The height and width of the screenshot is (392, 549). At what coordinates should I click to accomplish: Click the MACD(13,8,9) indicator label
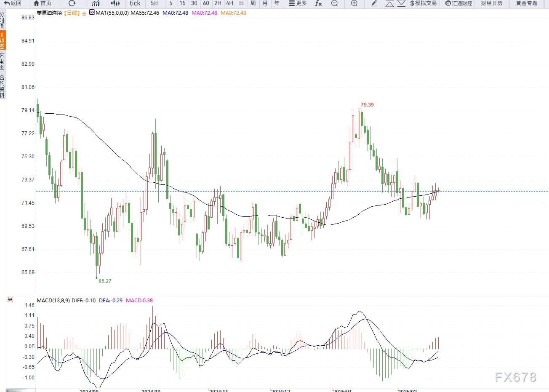coord(53,301)
